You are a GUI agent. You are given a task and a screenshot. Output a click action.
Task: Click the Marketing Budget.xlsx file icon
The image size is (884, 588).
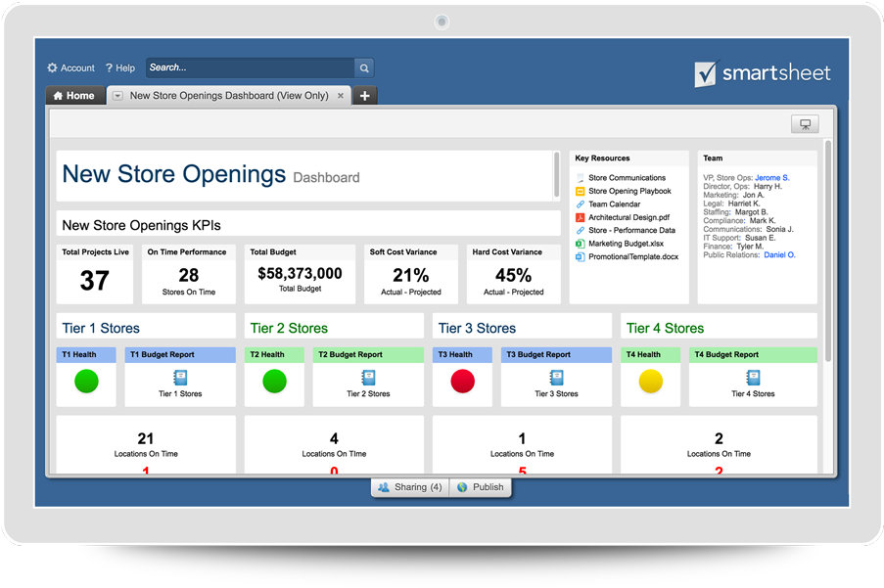[580, 244]
